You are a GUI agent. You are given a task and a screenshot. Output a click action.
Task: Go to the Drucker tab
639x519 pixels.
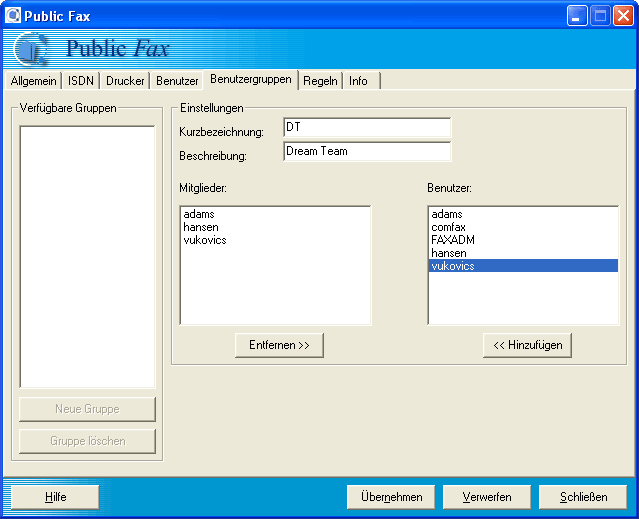coord(125,81)
